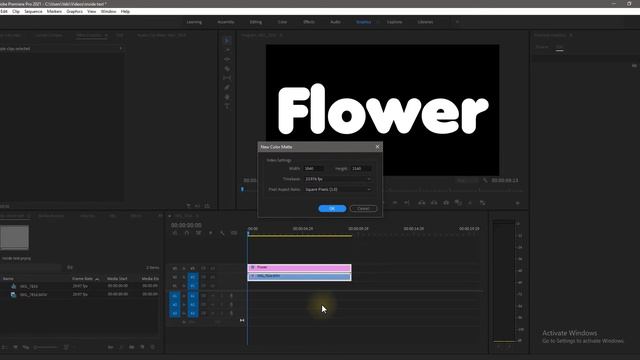Click Find icon in Project panel
This screenshot has height=360, width=640.
121,347
